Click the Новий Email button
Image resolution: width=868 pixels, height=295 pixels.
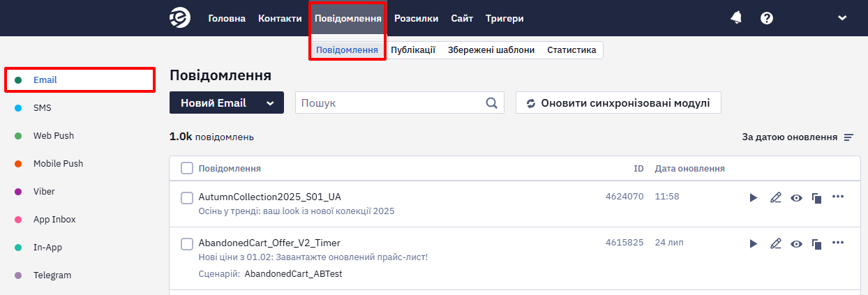click(214, 103)
